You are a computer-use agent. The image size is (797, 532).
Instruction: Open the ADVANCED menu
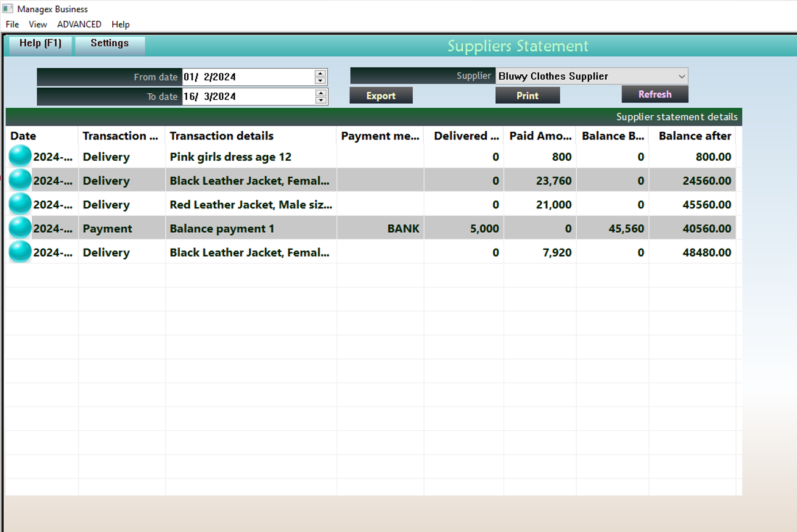[x=79, y=24]
